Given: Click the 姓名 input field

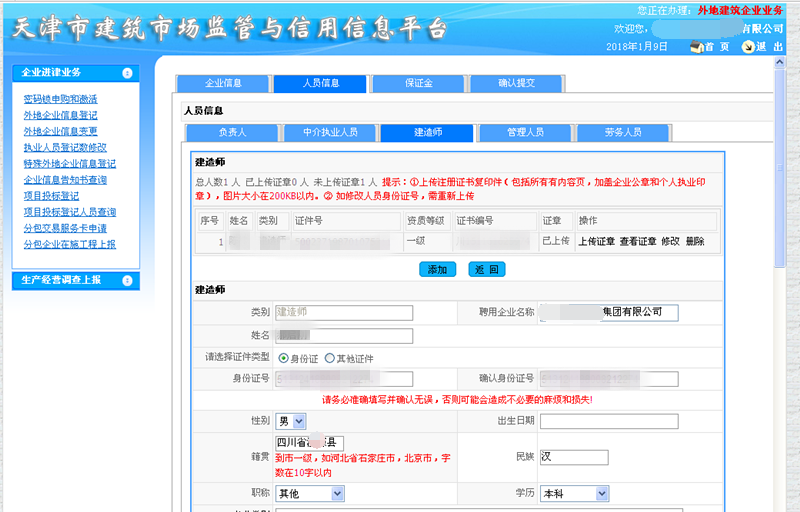Looking at the screenshot, I should (x=344, y=336).
